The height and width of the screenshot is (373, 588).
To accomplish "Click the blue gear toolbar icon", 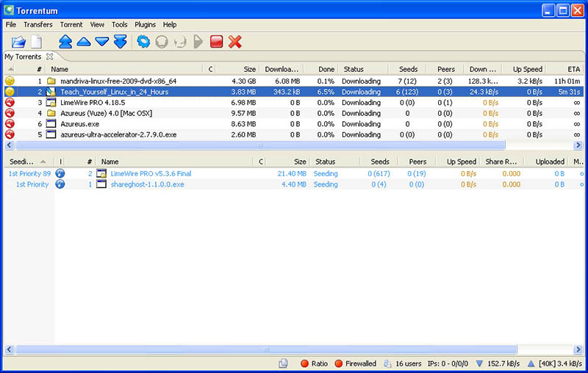I will pyautogui.click(x=143, y=42).
